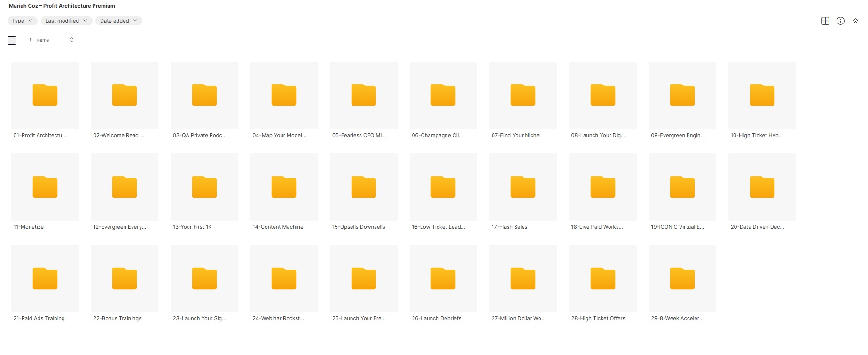The image size is (868, 355).
Task: Click the 28-High Ticket Offers folder name
Action: coord(598,318)
